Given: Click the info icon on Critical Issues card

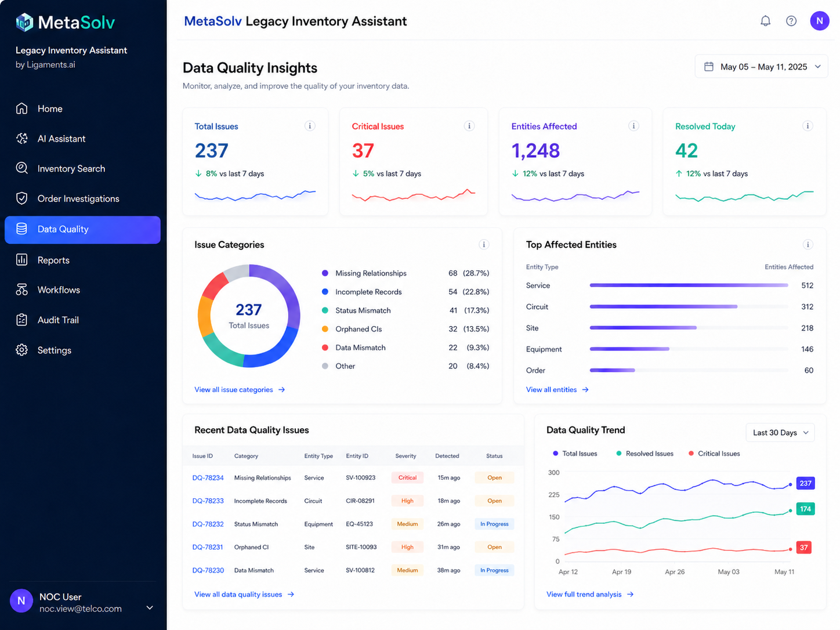Looking at the screenshot, I should tap(469, 126).
